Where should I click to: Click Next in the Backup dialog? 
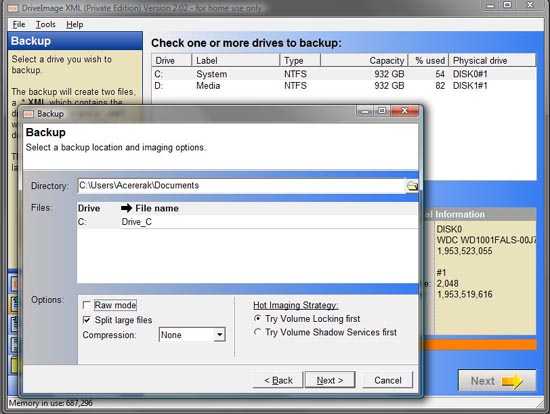[x=330, y=380]
